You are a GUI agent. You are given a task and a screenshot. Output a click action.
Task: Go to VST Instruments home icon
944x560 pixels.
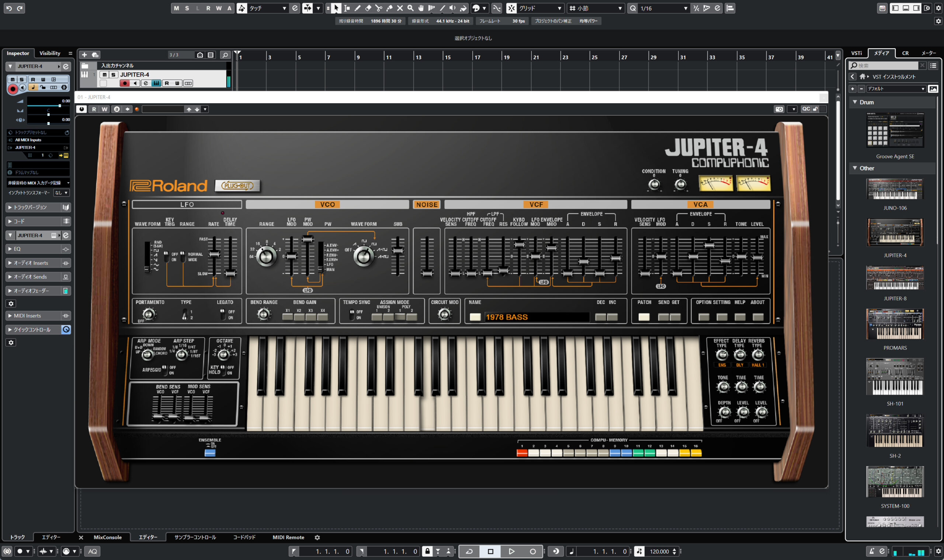862,77
